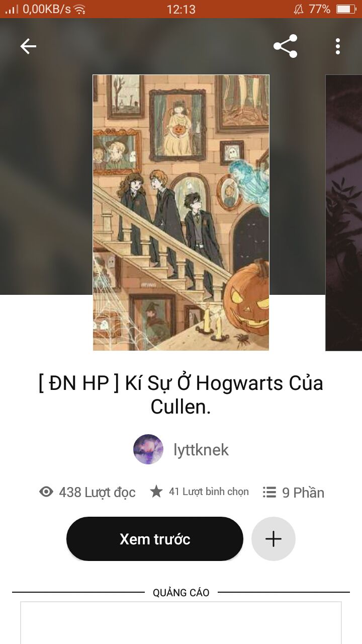Open the share icon
Image resolution: width=362 pixels, height=644 pixels.
pos(286,46)
